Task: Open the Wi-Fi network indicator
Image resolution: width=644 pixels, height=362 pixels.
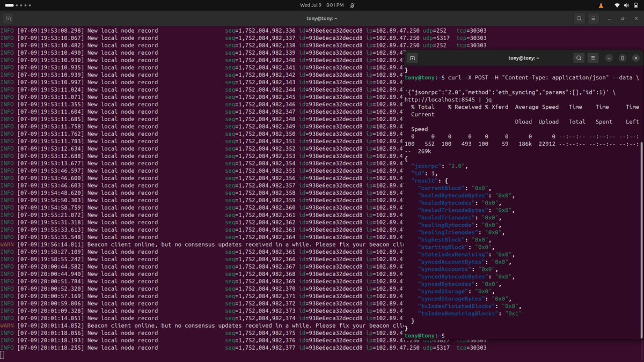Action: (617, 5)
